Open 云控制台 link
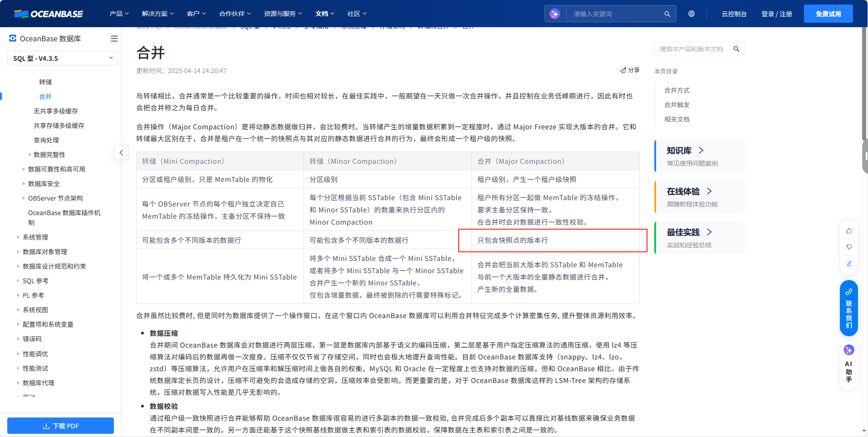868x437 pixels. tap(734, 14)
